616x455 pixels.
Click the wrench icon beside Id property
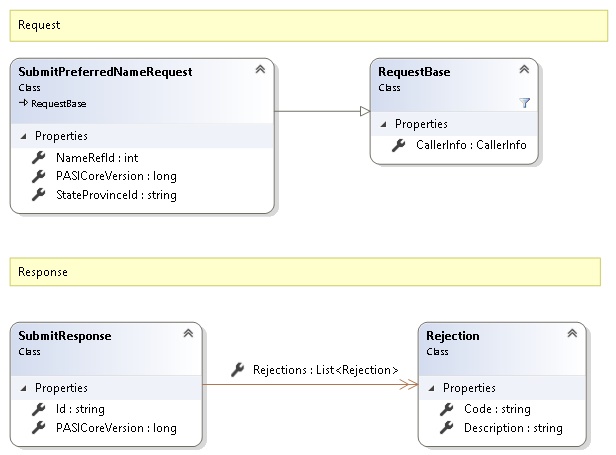pyautogui.click(x=40, y=409)
